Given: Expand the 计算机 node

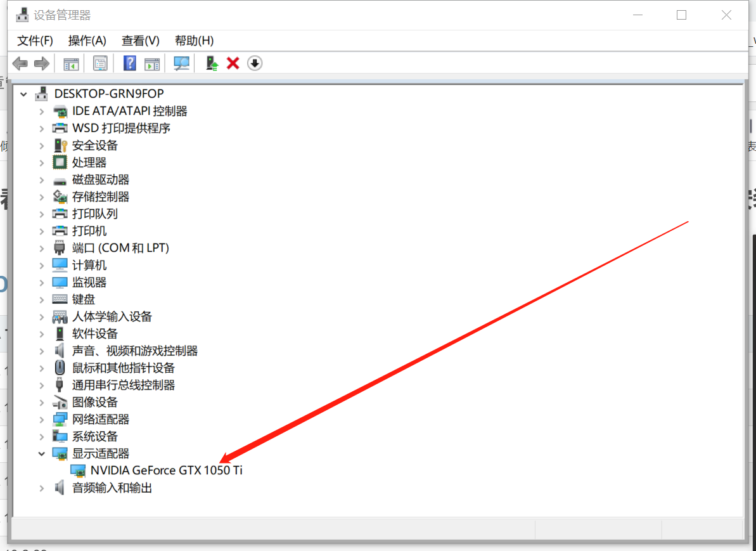Looking at the screenshot, I should click(42, 266).
